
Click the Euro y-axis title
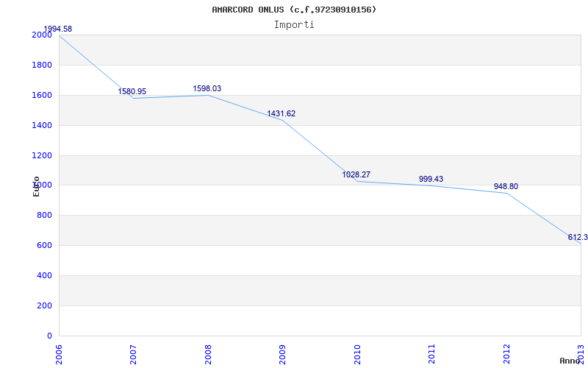point(36,185)
